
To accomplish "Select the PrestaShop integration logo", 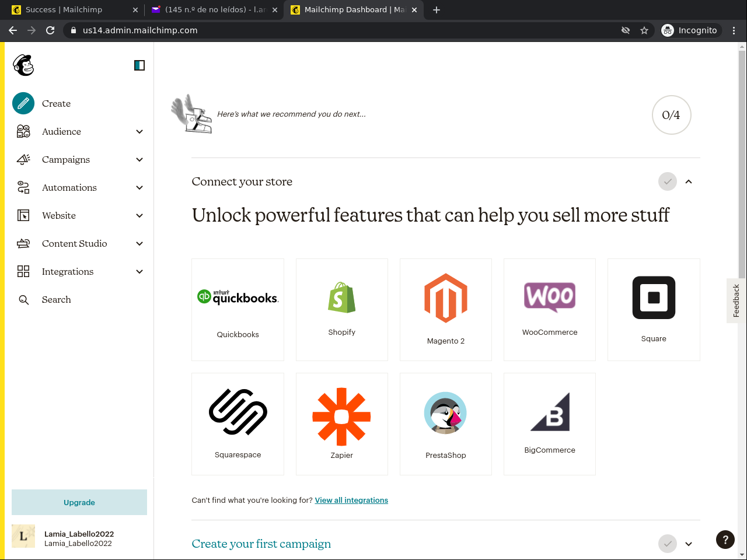I will 446,413.
